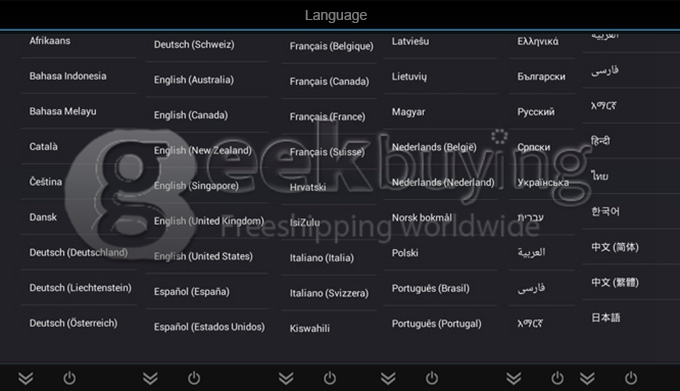Viewport: 680px width, 391px height.
Task: Tap the power icon below Español (Estados Unidos)
Action: point(194,378)
